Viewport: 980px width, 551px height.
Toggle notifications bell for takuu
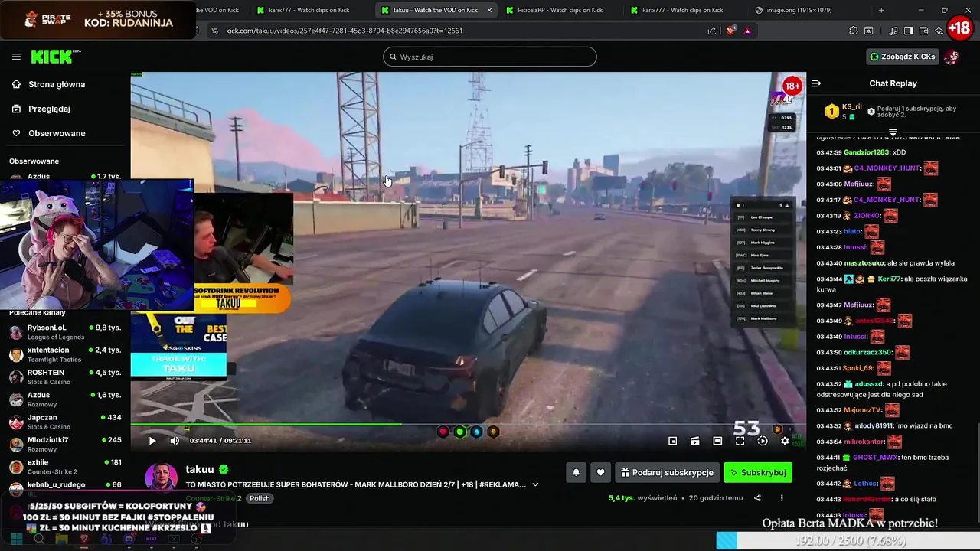[x=577, y=473]
